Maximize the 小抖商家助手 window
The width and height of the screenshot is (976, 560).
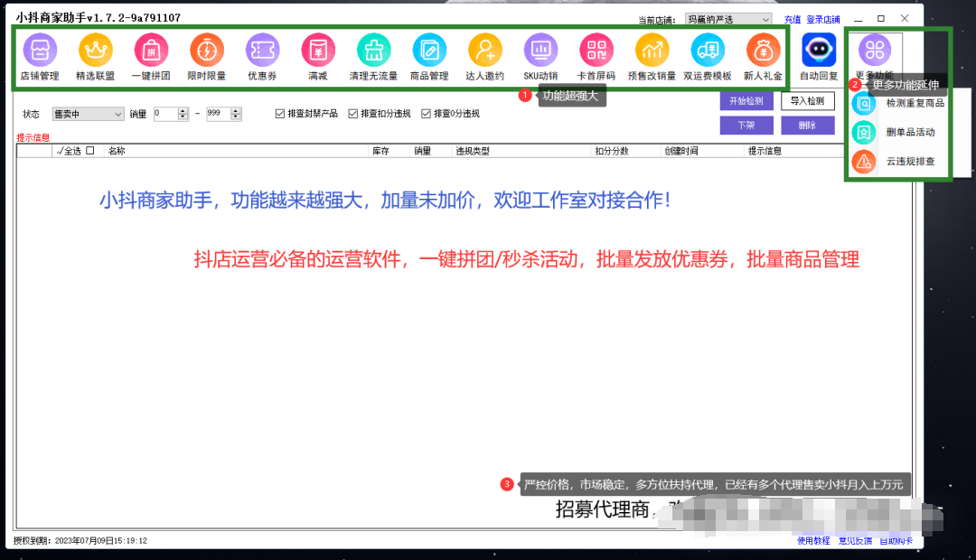tap(881, 19)
